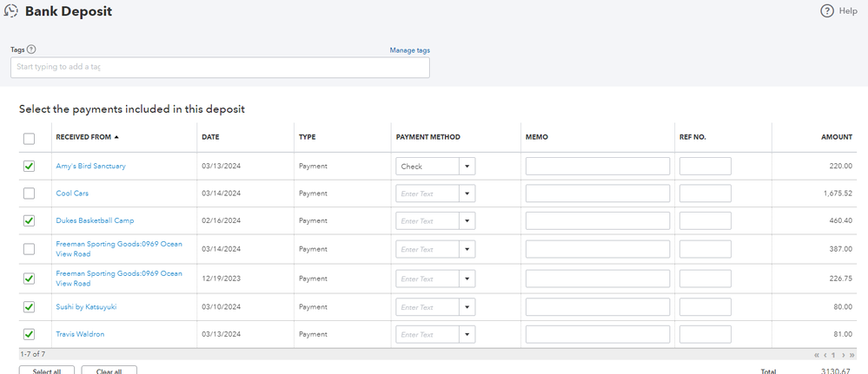Go to the first page of results
868x374 pixels.
tap(817, 355)
